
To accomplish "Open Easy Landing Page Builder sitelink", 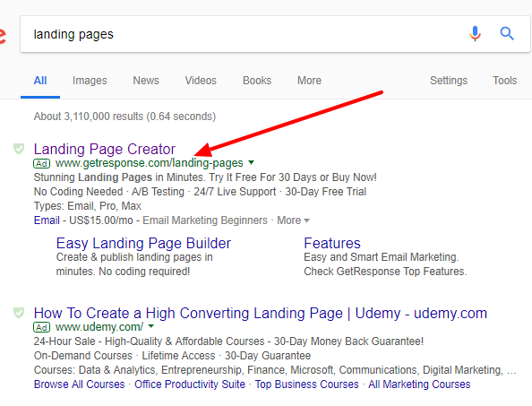I will coord(143,243).
